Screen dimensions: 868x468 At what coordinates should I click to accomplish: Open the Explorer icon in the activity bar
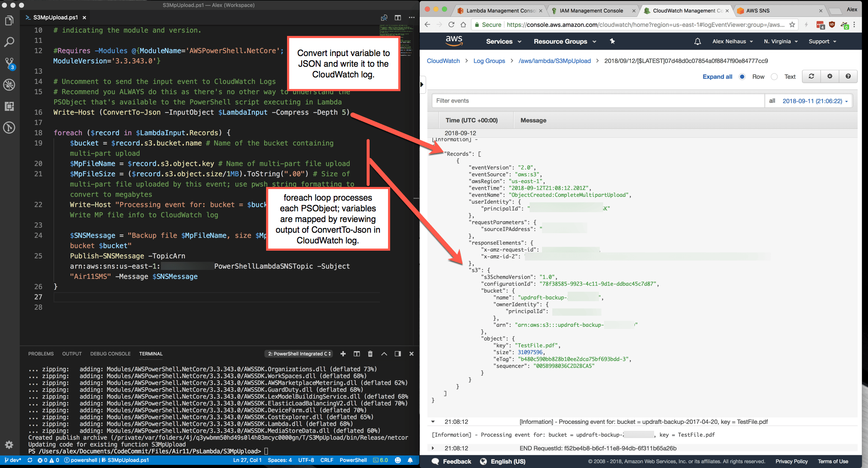click(9, 20)
